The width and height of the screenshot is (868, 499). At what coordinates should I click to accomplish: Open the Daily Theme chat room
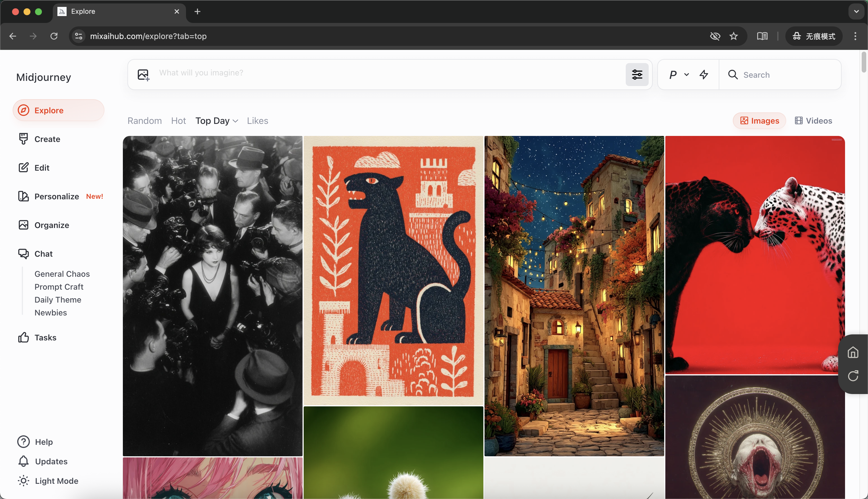tap(58, 299)
